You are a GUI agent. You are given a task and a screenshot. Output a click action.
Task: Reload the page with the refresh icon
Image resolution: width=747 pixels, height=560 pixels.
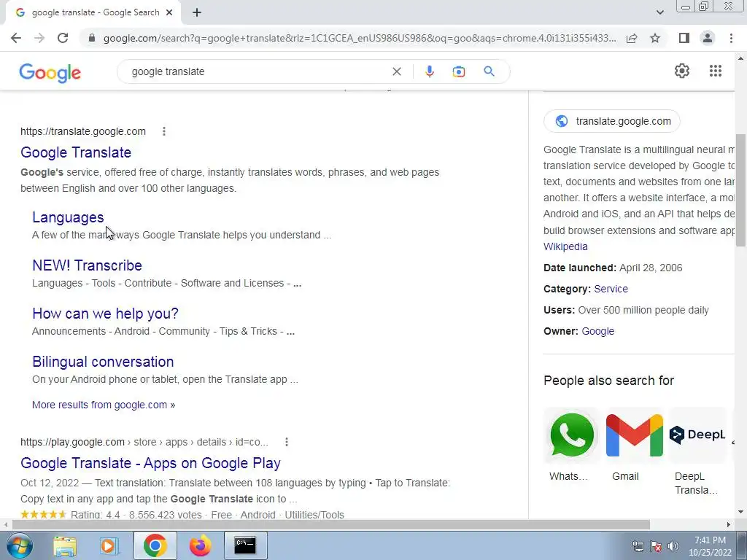63,38
